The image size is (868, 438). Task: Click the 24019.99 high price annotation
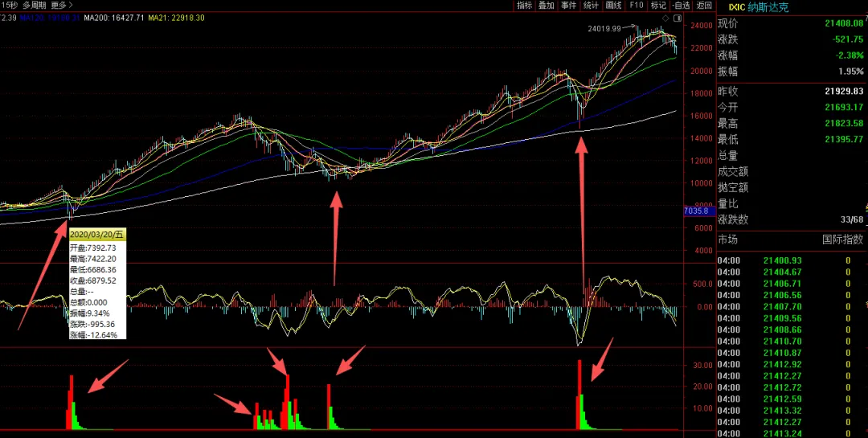pyautogui.click(x=604, y=27)
